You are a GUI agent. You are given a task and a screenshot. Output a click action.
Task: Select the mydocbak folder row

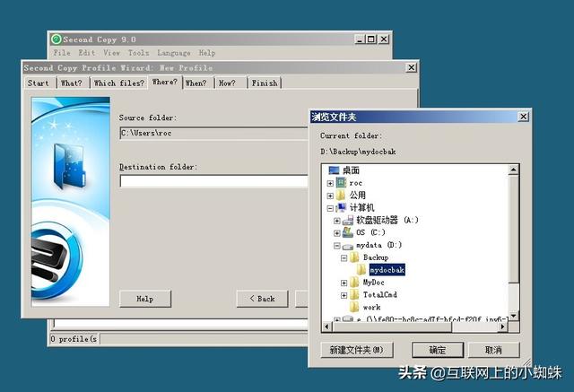387,270
